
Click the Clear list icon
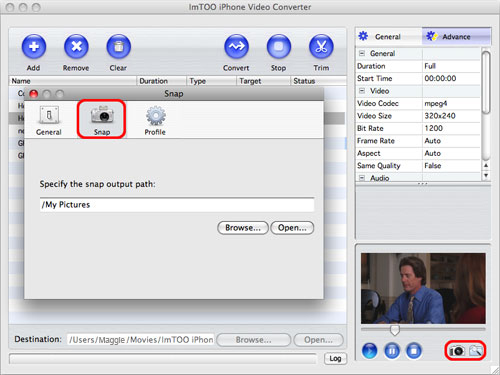118,47
